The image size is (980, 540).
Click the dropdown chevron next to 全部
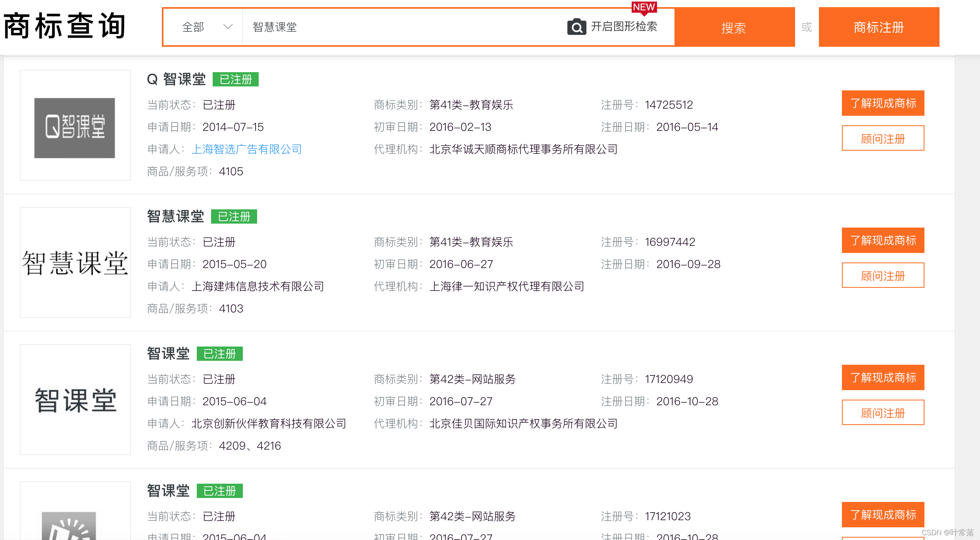coord(228,27)
